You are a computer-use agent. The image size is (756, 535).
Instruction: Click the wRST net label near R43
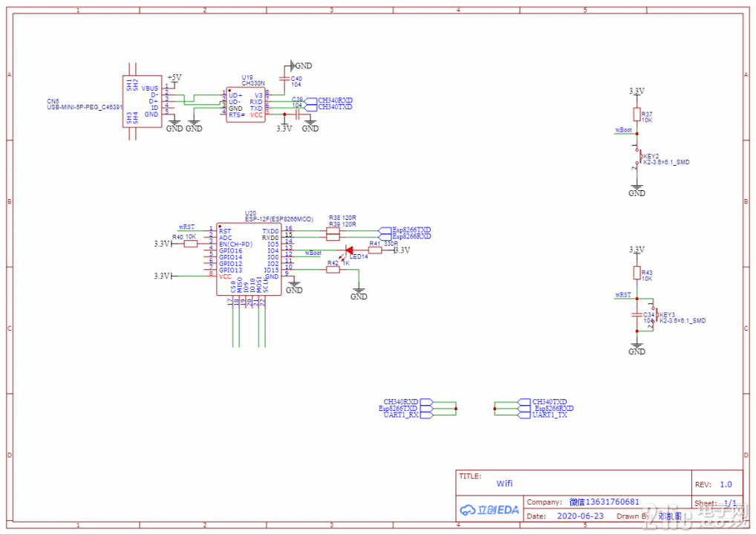(x=623, y=295)
